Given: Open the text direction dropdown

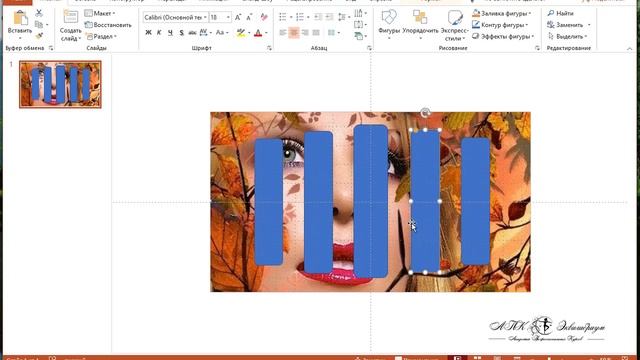Looking at the screenshot, I should (x=360, y=13).
